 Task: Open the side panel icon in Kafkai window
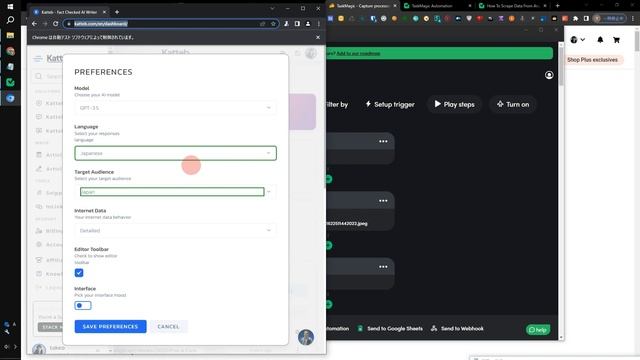(297, 24)
